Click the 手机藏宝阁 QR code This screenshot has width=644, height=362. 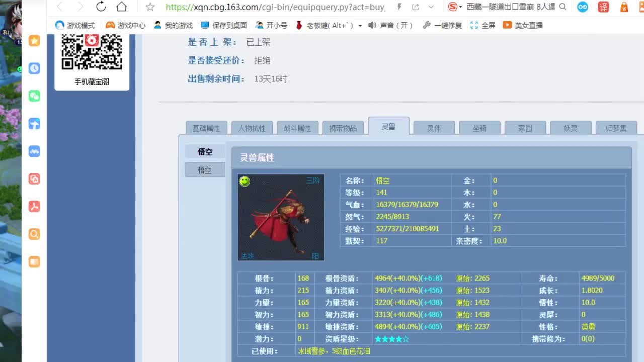[92, 52]
